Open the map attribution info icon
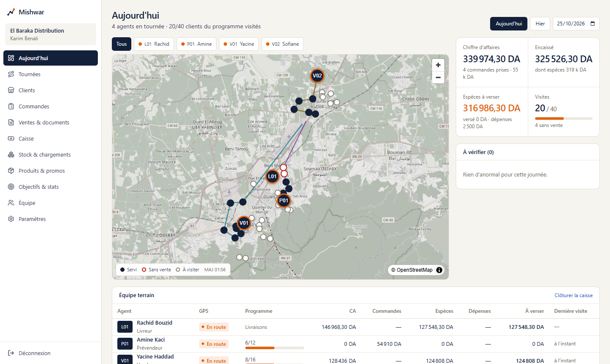The height and width of the screenshot is (364, 610). tap(439, 270)
